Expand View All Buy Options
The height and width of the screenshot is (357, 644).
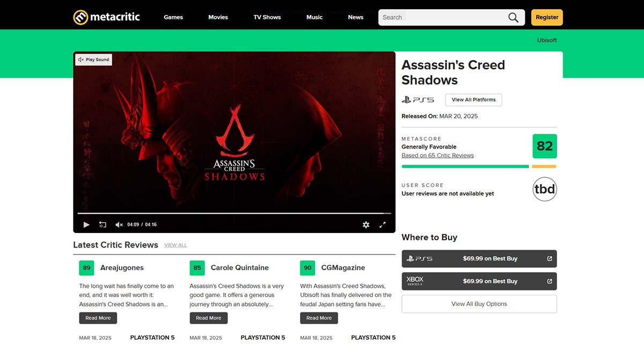pos(479,304)
